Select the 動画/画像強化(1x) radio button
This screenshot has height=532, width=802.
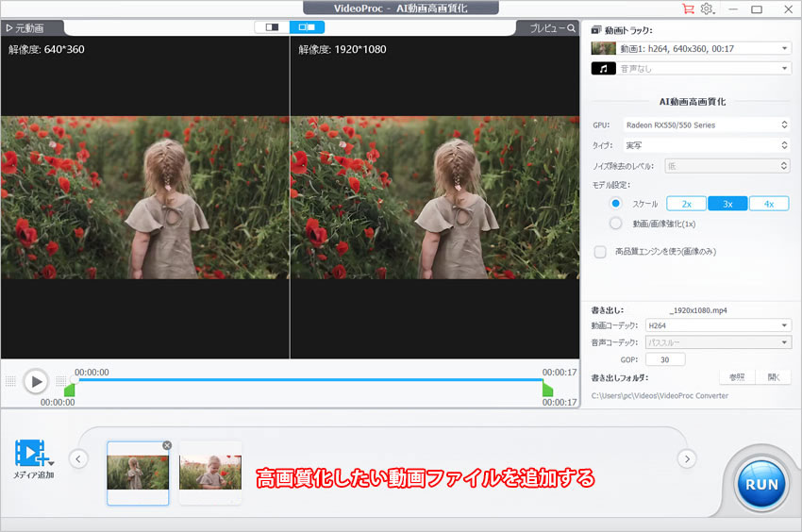(x=616, y=224)
